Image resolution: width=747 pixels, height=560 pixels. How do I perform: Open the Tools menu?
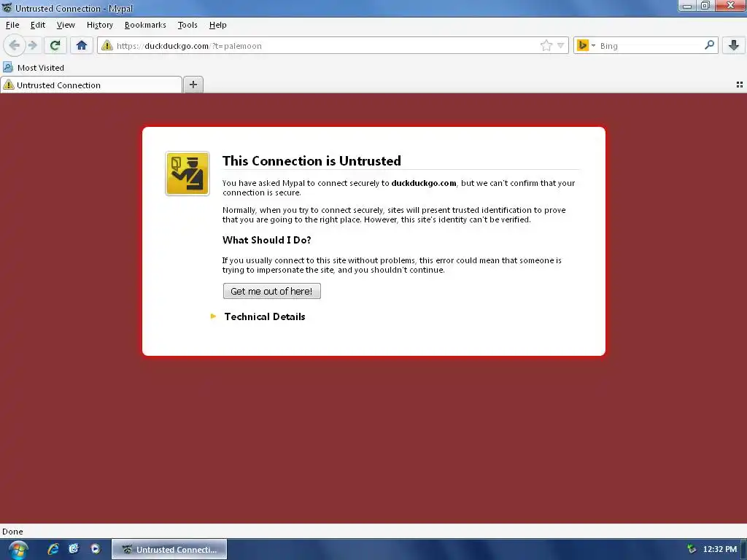click(187, 26)
